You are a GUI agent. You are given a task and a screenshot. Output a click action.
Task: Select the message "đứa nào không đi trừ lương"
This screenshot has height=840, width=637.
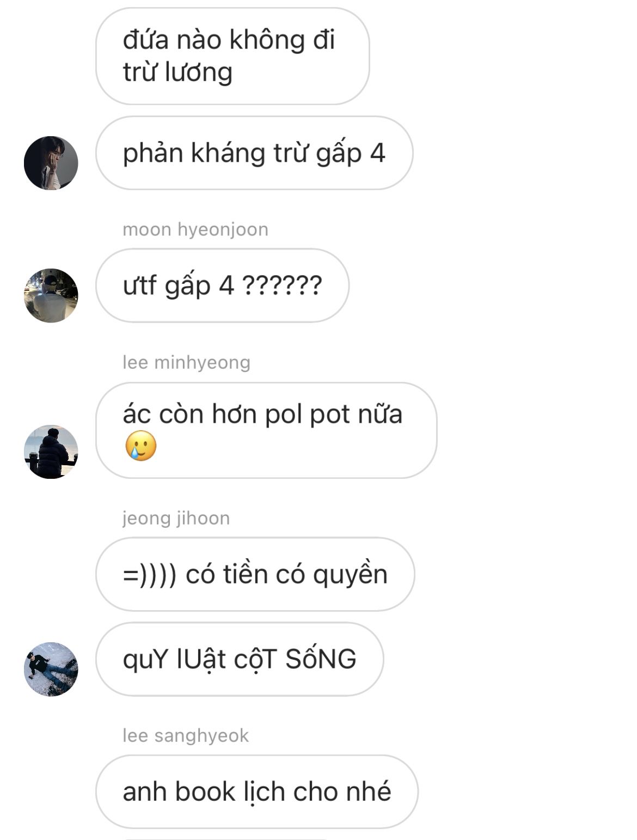tap(232, 56)
